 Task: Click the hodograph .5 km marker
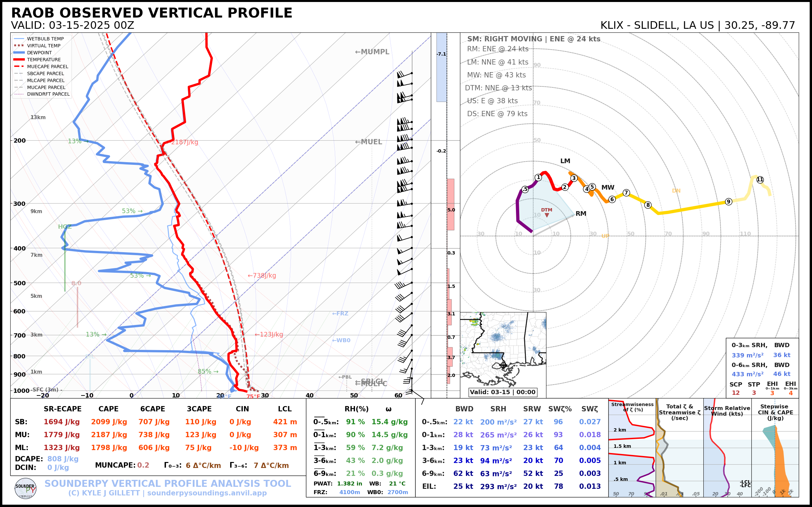pyautogui.click(x=525, y=189)
